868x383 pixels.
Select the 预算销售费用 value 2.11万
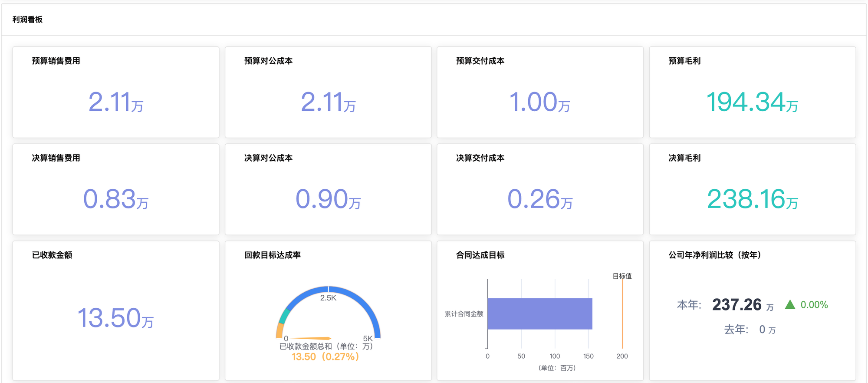[x=116, y=102]
